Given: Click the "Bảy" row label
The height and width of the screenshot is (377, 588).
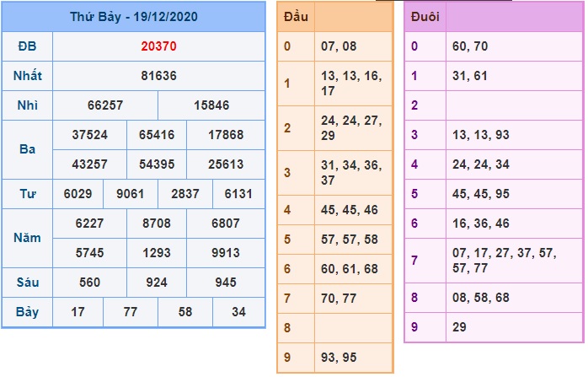Looking at the screenshot, I should (27, 312).
